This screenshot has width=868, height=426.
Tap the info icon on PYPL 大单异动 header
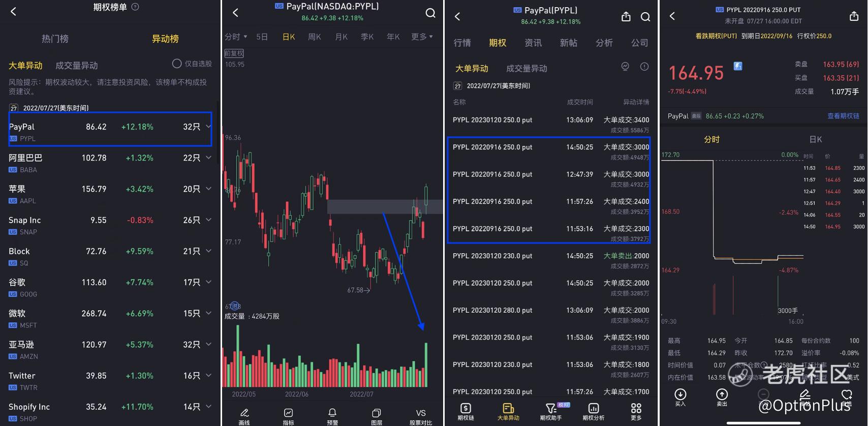[x=644, y=67]
